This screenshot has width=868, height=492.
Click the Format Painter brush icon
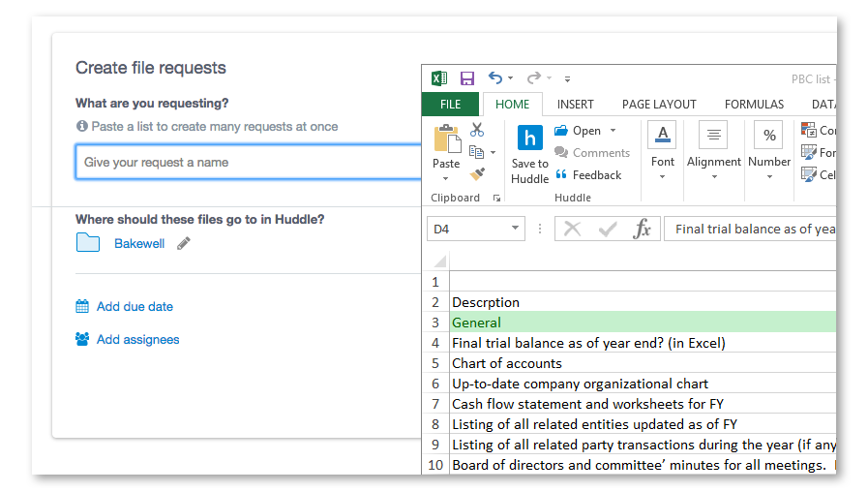pyautogui.click(x=477, y=174)
